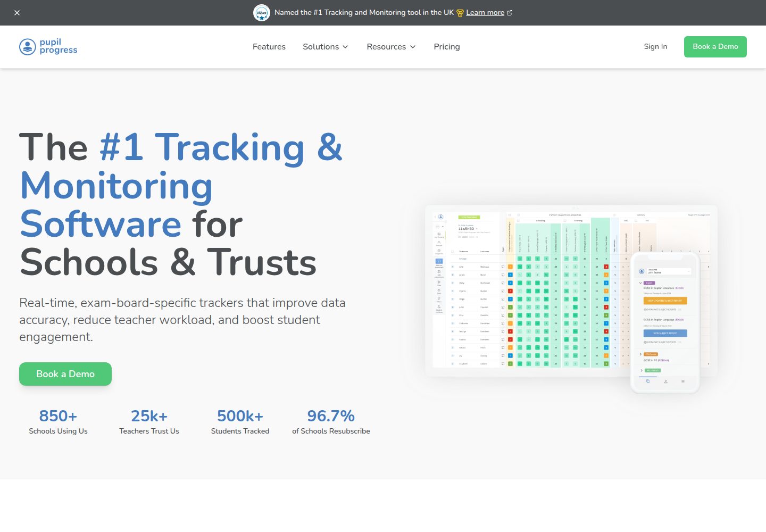Image resolution: width=766 pixels, height=532 pixels.
Task: Click the Impact award badge icon
Action: coord(261,13)
